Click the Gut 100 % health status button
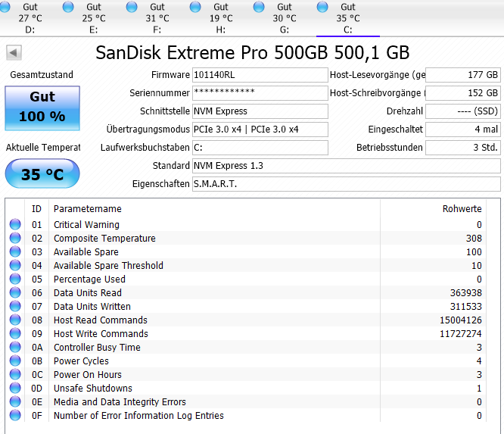Screen dimensions: 504x434 [x=42, y=108]
